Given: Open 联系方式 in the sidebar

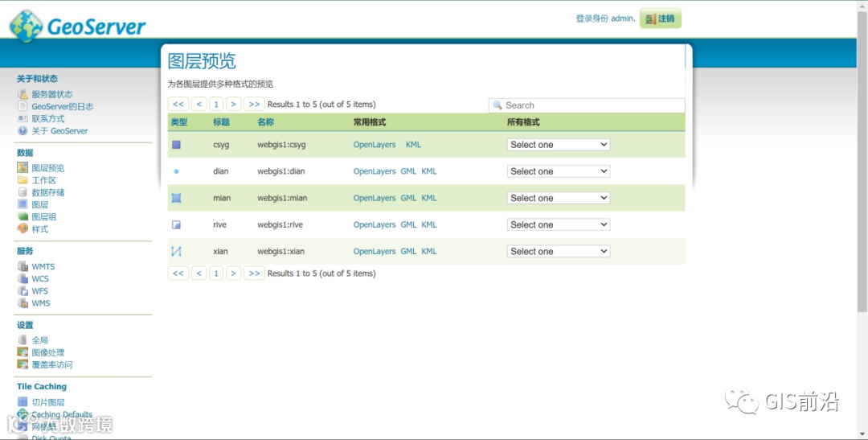Looking at the screenshot, I should pos(48,118).
